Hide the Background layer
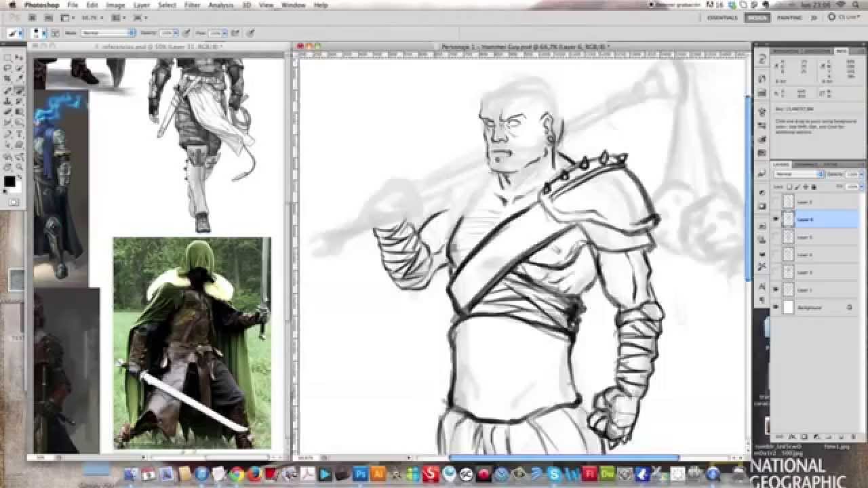The height and width of the screenshot is (488, 868). point(775,306)
